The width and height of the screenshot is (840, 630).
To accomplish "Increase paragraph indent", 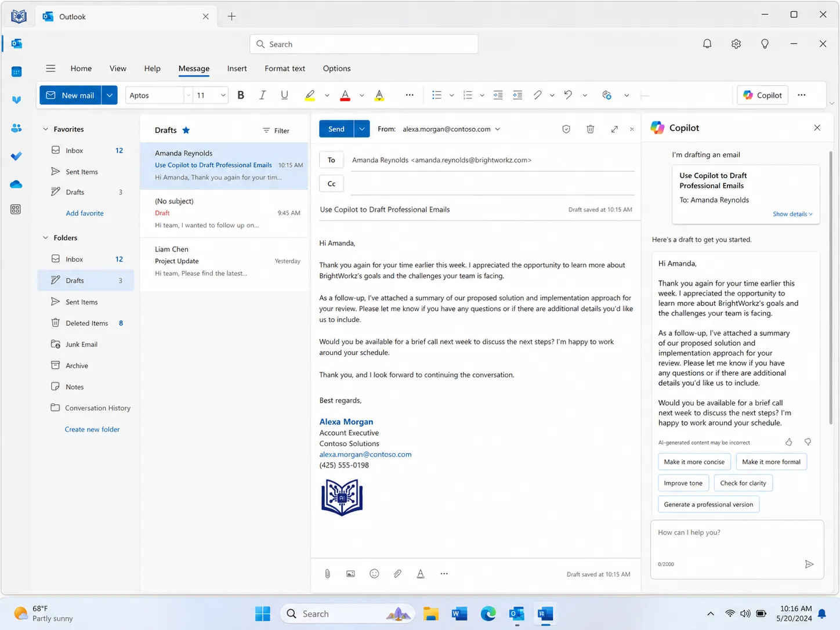I will pos(517,95).
